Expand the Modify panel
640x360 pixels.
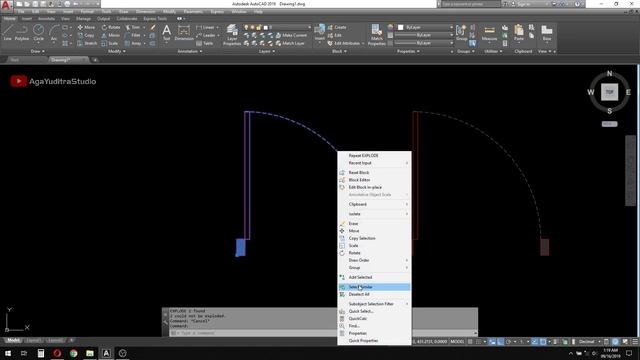(x=117, y=51)
